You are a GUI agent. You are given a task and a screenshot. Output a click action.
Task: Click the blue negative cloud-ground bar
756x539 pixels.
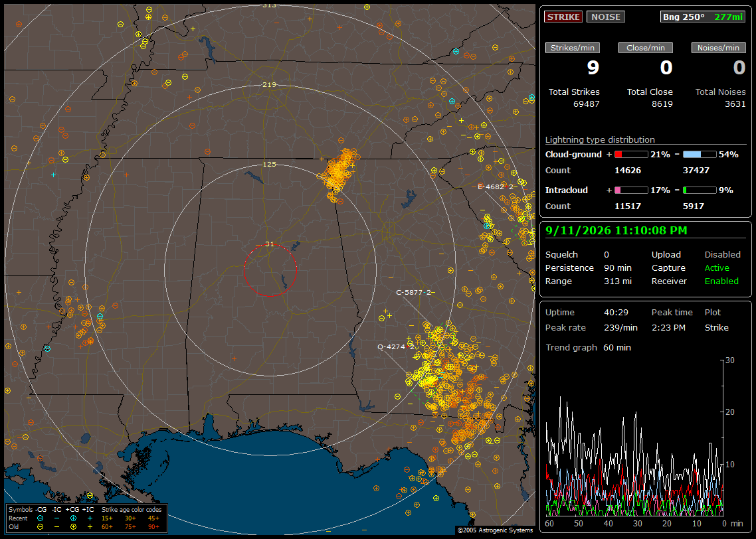pos(700,155)
